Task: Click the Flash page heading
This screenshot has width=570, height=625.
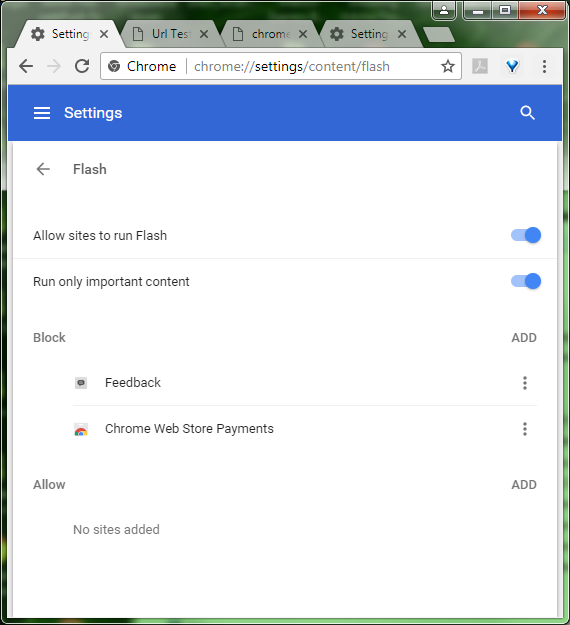Action: (x=90, y=169)
